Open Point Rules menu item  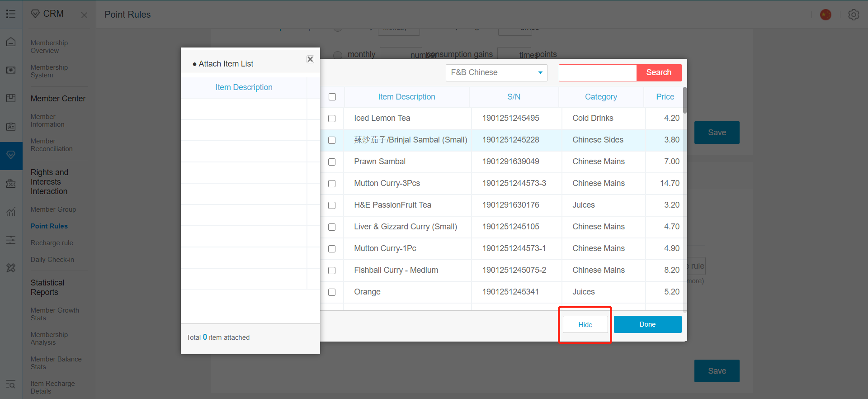pos(49,226)
